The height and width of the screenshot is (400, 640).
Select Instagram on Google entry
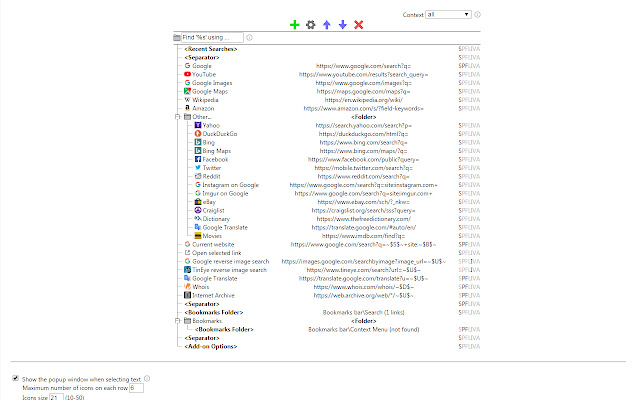coord(231,185)
